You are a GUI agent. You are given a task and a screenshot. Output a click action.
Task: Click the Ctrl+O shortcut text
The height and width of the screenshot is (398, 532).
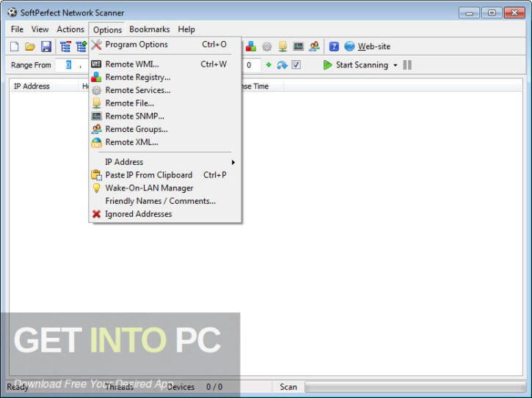tap(214, 45)
